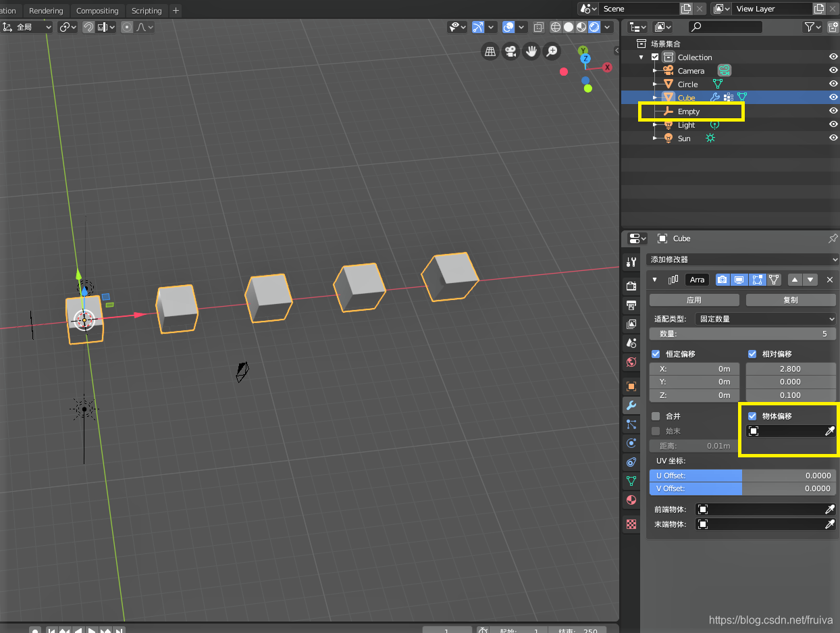
Task: Adjust the U Offset slider
Action: click(x=743, y=476)
